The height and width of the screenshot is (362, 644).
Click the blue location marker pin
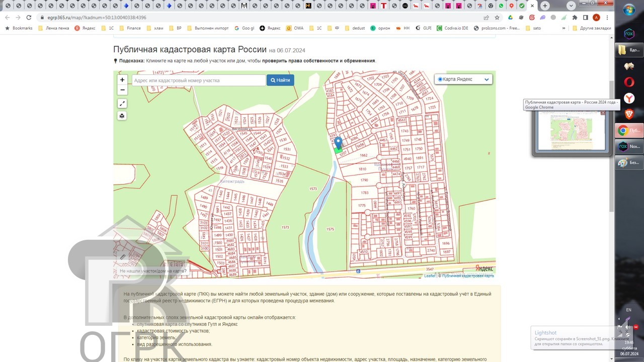tap(338, 143)
